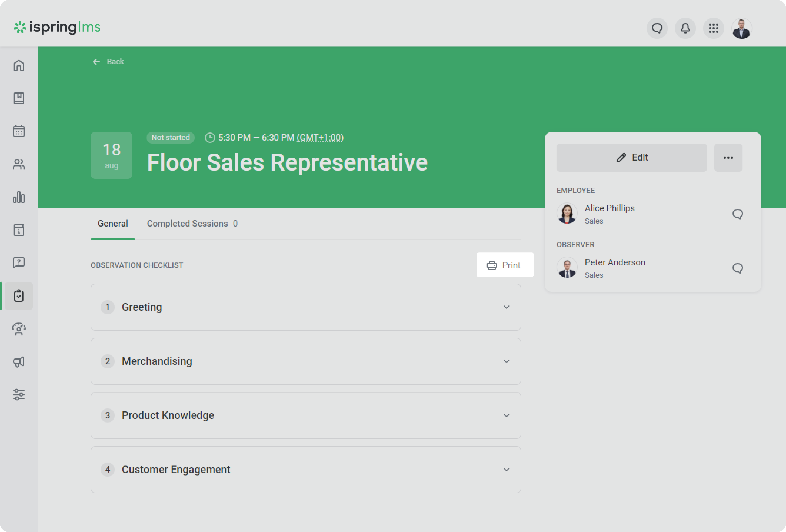
Task: Expand the Product Knowledge section
Action: pos(506,416)
